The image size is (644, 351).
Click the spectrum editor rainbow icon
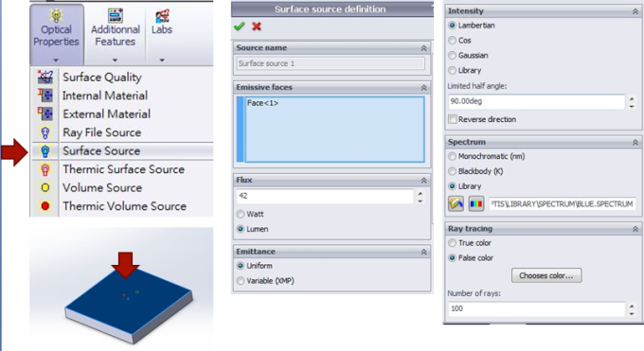476,203
